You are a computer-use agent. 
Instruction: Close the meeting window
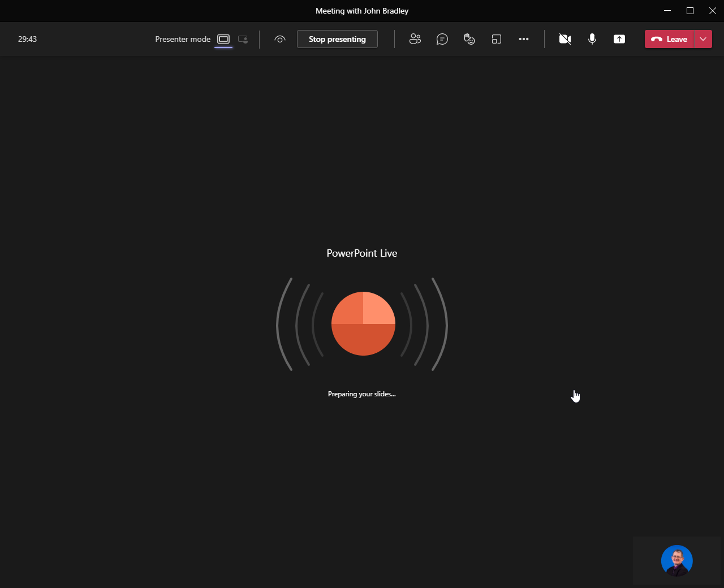pyautogui.click(x=713, y=11)
